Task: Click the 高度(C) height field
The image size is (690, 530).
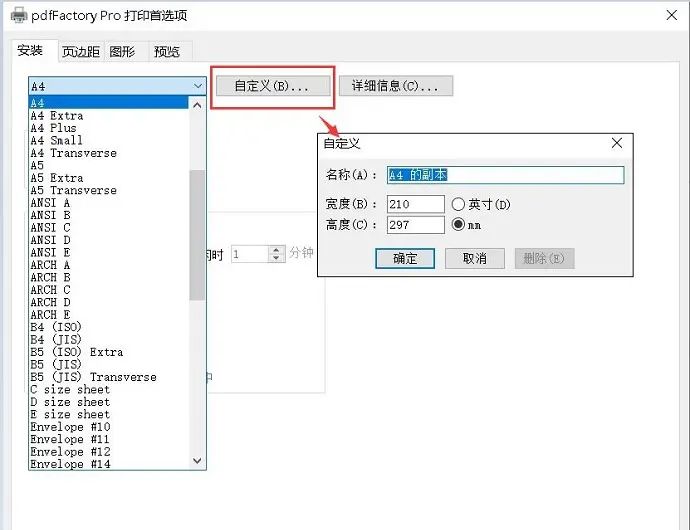Action: pyautogui.click(x=416, y=225)
